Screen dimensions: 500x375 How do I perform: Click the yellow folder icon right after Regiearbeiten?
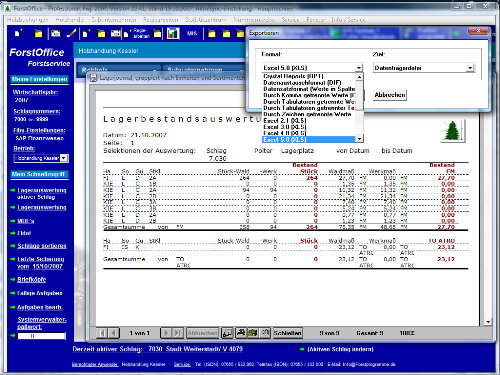(x=157, y=33)
